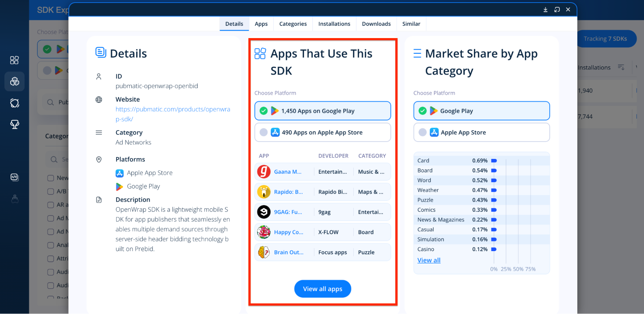Select 490 Apps on Apple App Store platform
Image resolution: width=644 pixels, height=314 pixels.
pos(322,132)
